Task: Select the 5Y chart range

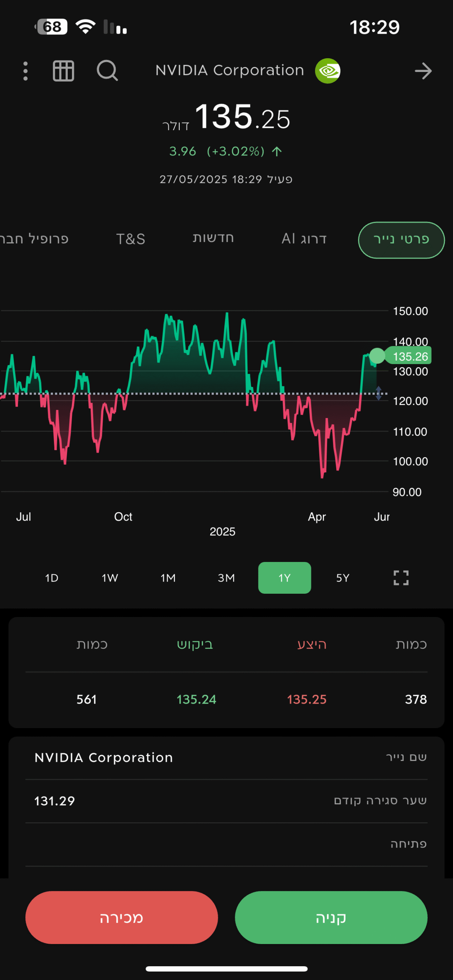Action: coord(343,578)
